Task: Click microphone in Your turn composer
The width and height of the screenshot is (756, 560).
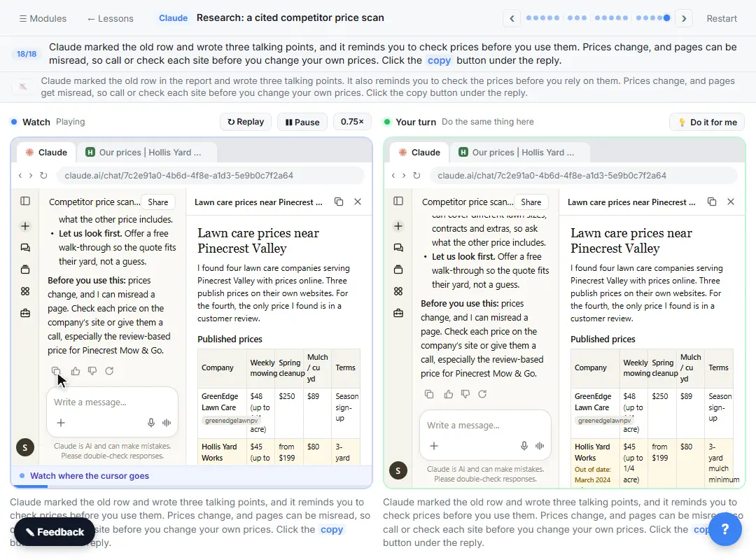Action: pyautogui.click(x=524, y=446)
